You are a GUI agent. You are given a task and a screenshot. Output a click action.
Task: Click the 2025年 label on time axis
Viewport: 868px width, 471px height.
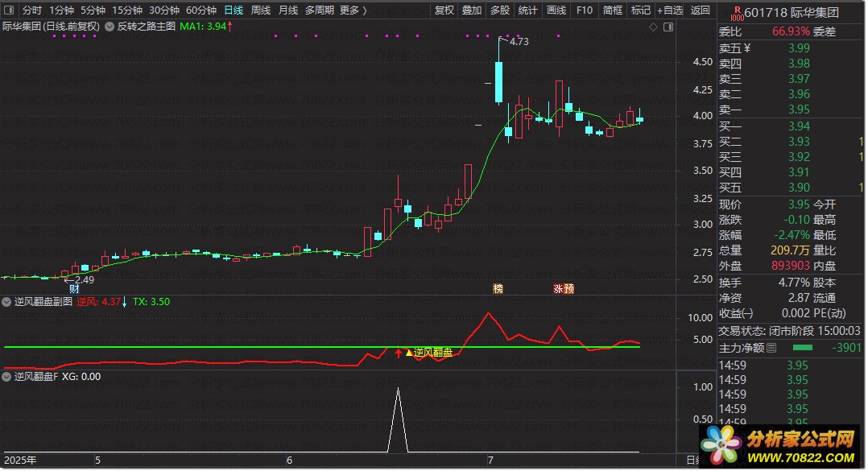pos(20,460)
